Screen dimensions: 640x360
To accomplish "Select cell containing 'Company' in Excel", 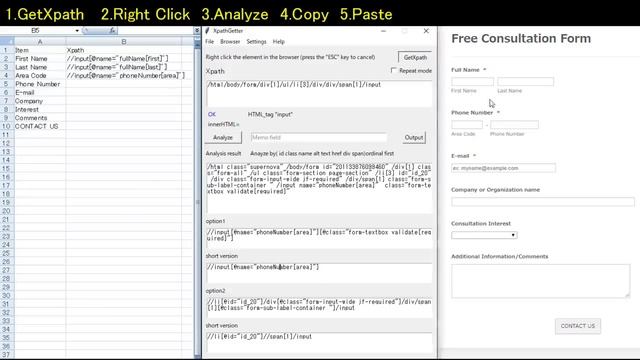I will click(x=40, y=101).
